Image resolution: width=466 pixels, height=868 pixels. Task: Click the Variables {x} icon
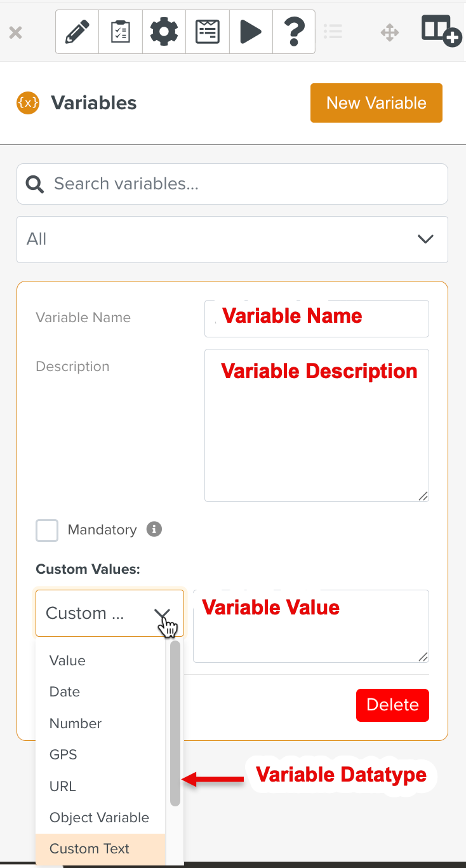[x=27, y=102]
